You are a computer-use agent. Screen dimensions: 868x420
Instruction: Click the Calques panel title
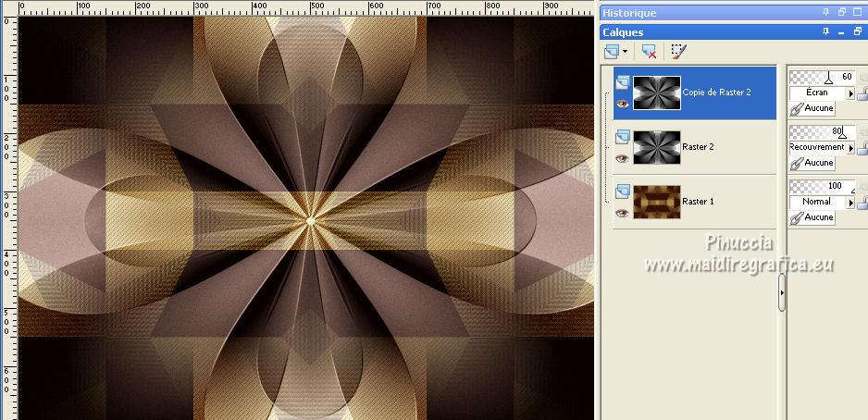[623, 32]
